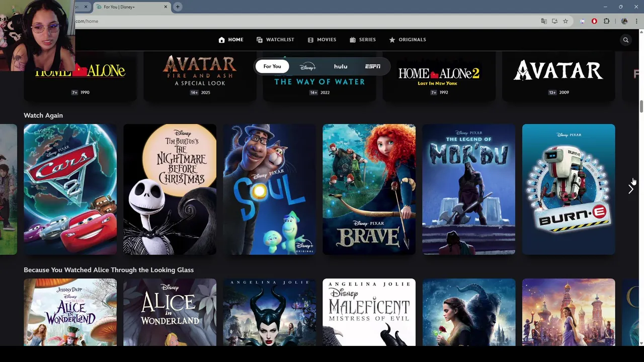Image resolution: width=644 pixels, height=362 pixels.
Task: Open the Disney+ search icon
Action: pyautogui.click(x=626, y=40)
